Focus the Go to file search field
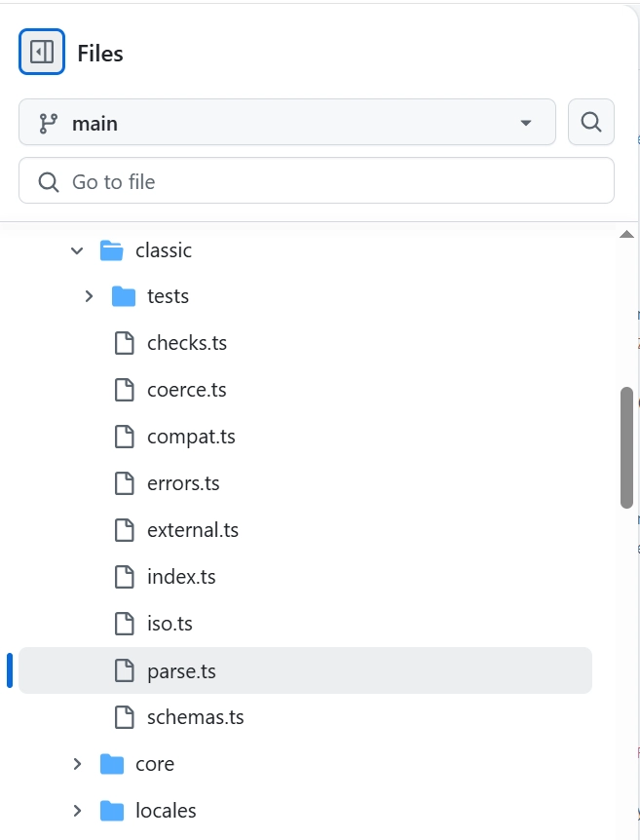Screen dimensions: 640x840 tap(316, 180)
